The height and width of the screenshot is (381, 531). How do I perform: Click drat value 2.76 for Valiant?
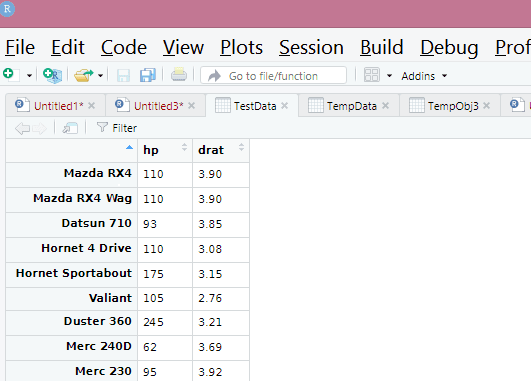pyautogui.click(x=210, y=298)
